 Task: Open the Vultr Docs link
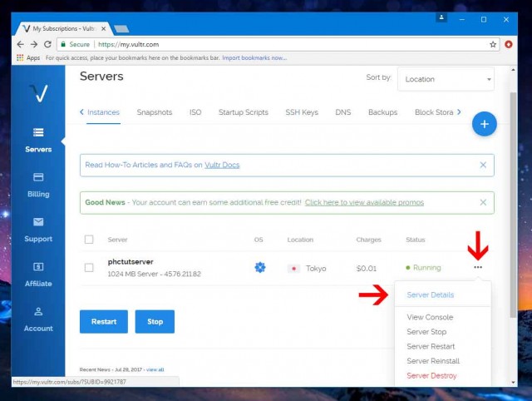222,165
